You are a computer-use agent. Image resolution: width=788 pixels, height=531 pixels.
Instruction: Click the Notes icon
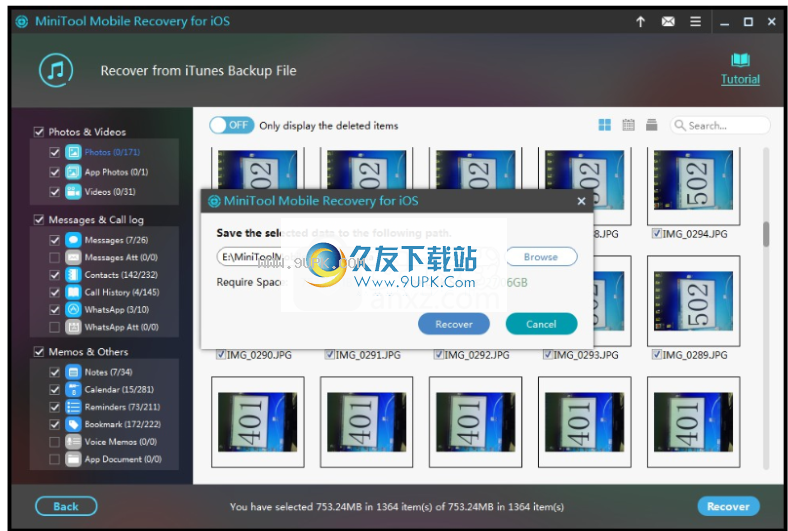pyautogui.click(x=73, y=372)
